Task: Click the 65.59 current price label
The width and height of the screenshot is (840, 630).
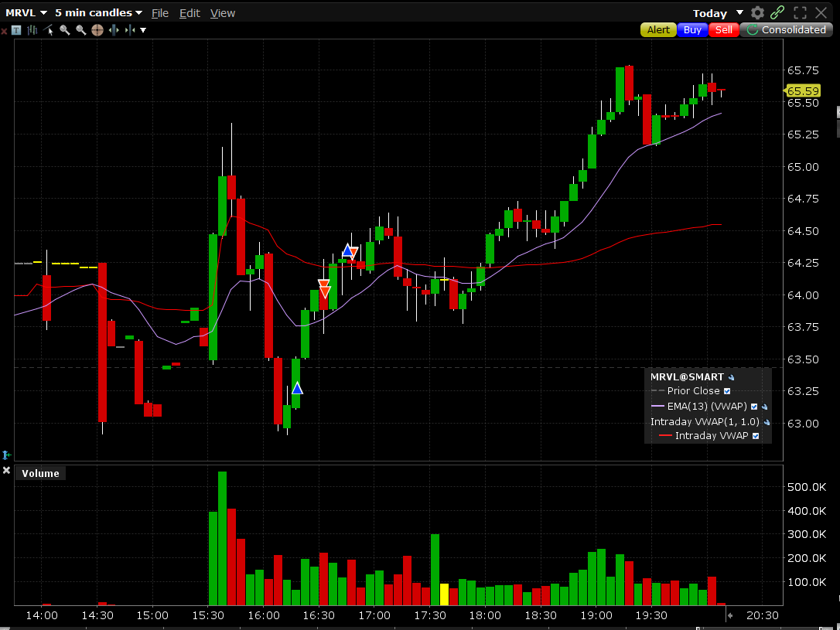Action: click(x=802, y=91)
